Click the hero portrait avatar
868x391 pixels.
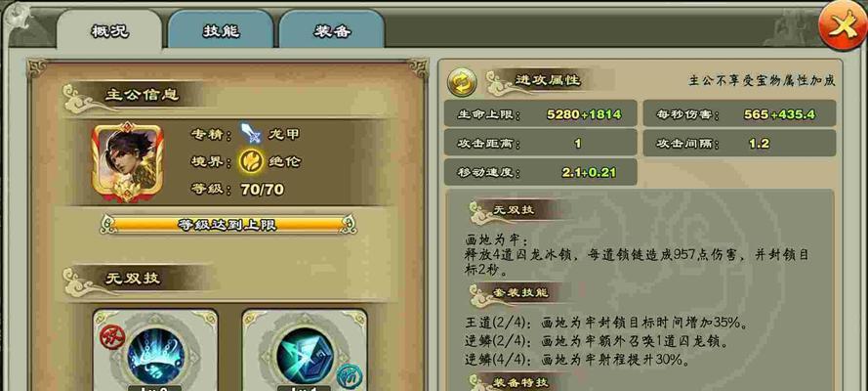click(128, 161)
